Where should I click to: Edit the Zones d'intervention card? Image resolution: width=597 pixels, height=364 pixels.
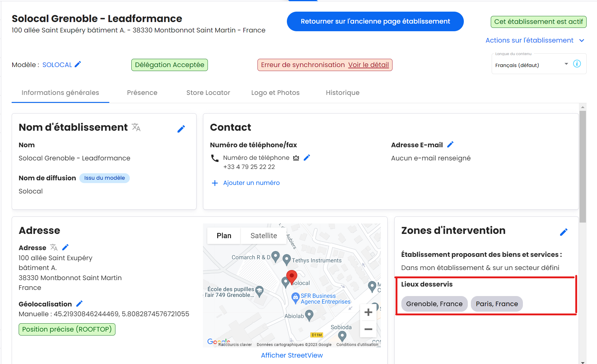[x=564, y=232]
